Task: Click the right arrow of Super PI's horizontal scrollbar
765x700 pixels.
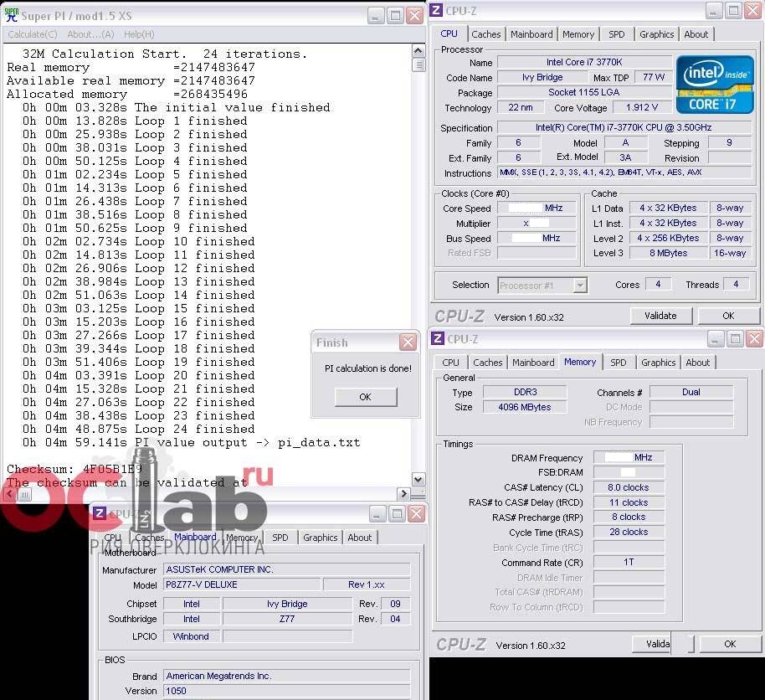Action: tap(403, 493)
